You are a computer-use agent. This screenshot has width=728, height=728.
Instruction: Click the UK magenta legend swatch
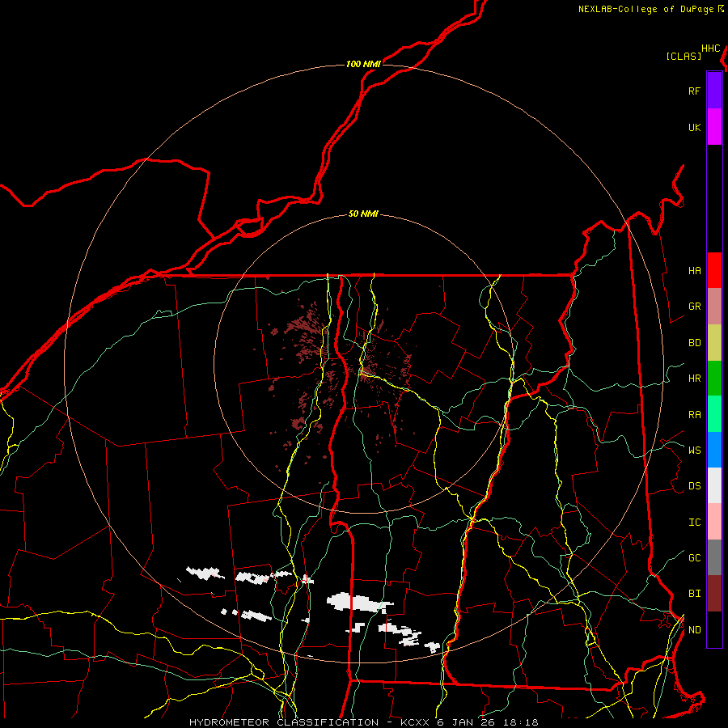(714, 127)
